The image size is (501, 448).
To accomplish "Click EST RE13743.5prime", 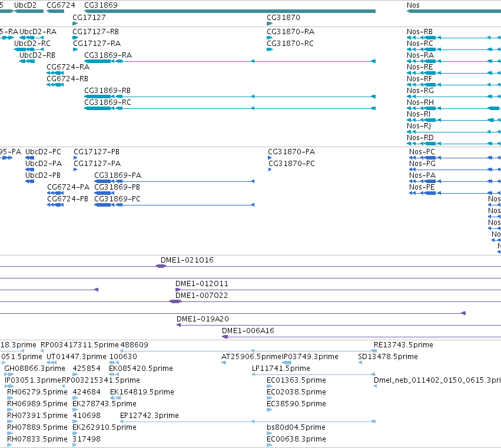I will click(403, 345).
